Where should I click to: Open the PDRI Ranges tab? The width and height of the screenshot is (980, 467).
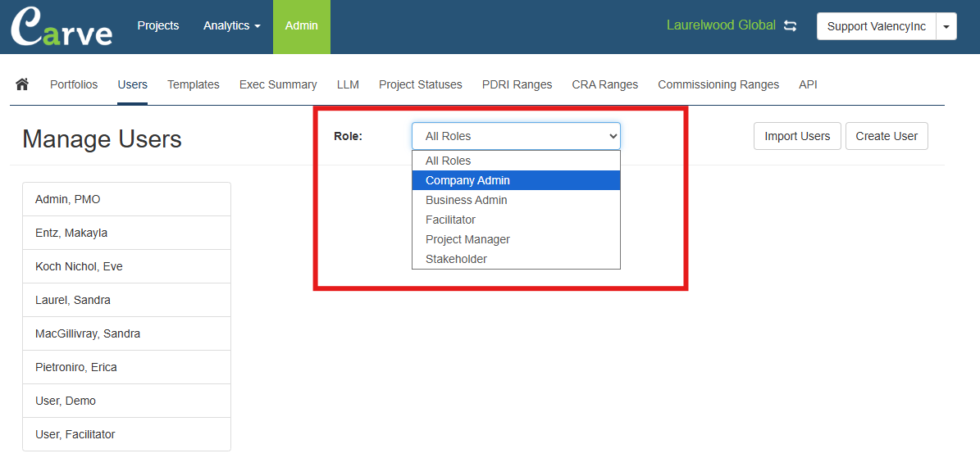tap(517, 84)
